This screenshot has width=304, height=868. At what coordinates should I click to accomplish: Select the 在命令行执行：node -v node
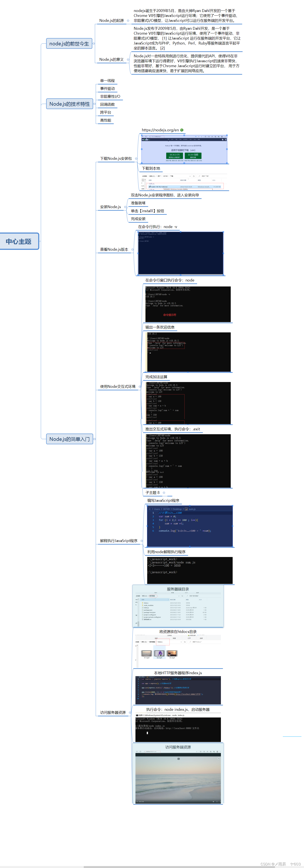[158, 227]
